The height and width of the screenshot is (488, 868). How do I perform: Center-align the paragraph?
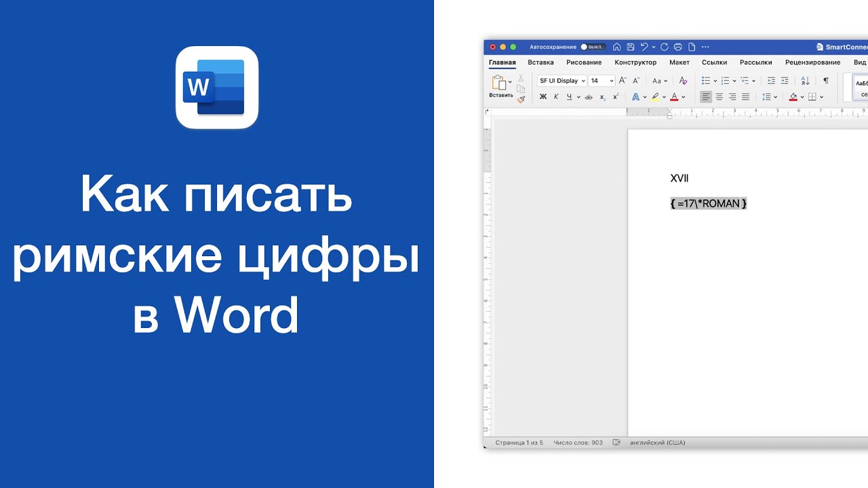(719, 97)
